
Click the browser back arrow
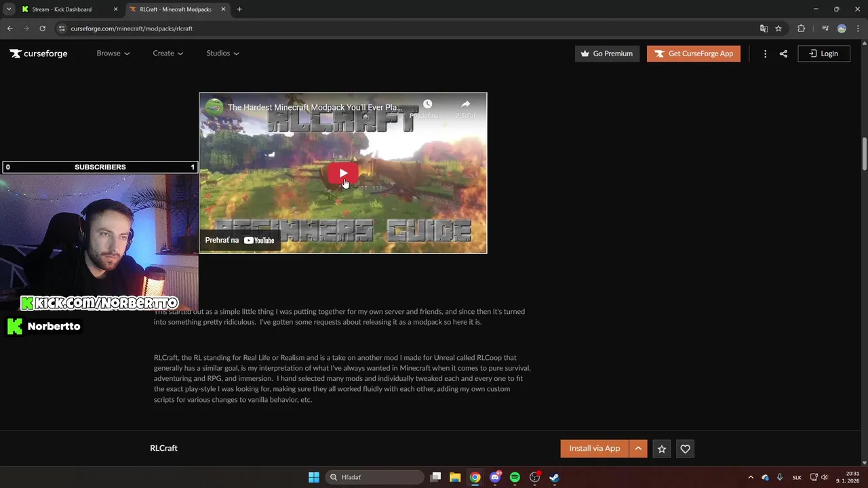click(x=9, y=28)
